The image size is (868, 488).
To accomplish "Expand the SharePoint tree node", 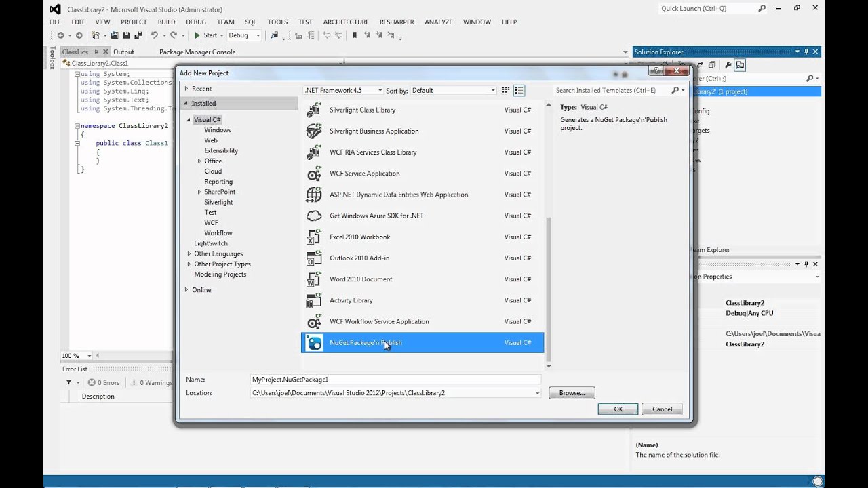I will click(199, 192).
